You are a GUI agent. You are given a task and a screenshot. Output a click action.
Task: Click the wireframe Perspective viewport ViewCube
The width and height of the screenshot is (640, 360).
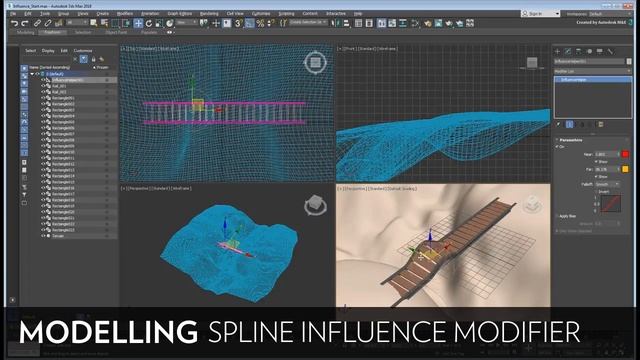pyautogui.click(x=315, y=205)
